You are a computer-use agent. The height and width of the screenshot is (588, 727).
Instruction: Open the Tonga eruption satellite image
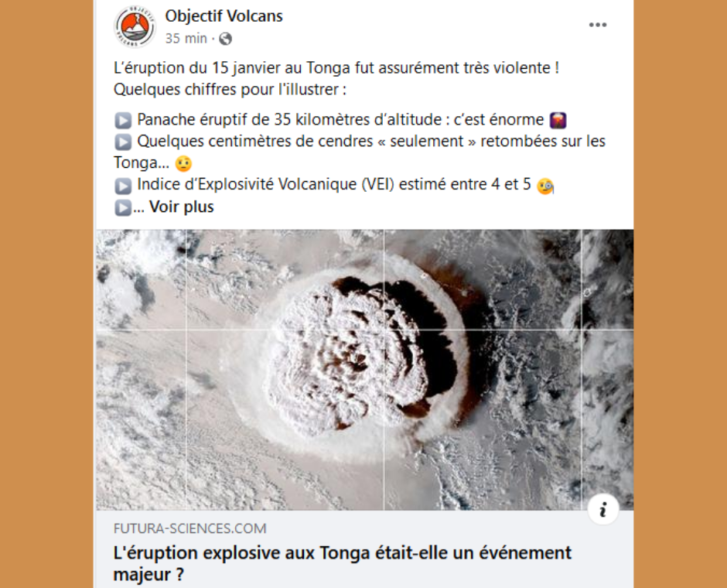(364, 370)
